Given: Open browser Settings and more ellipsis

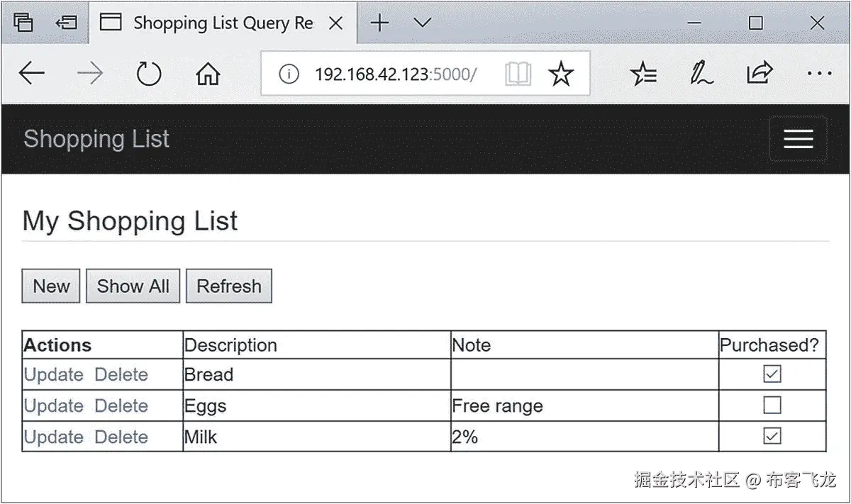Looking at the screenshot, I should (x=819, y=73).
